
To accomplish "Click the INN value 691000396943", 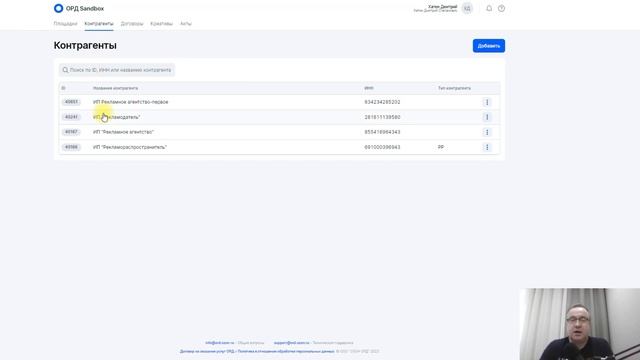I will click(382, 147).
